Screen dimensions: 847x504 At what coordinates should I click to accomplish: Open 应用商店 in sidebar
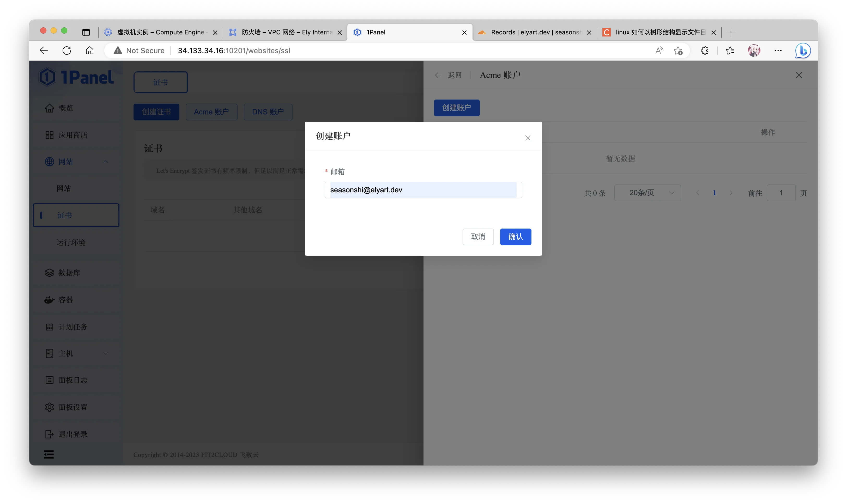[x=76, y=135]
